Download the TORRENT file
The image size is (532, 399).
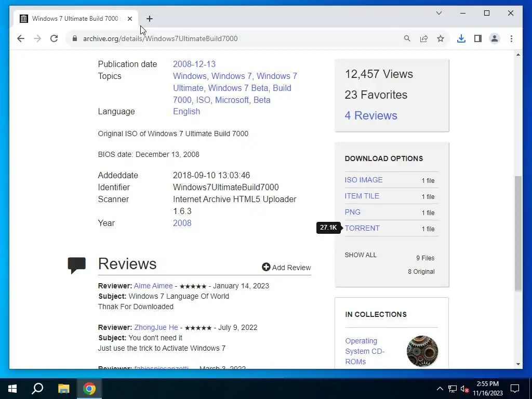click(362, 228)
